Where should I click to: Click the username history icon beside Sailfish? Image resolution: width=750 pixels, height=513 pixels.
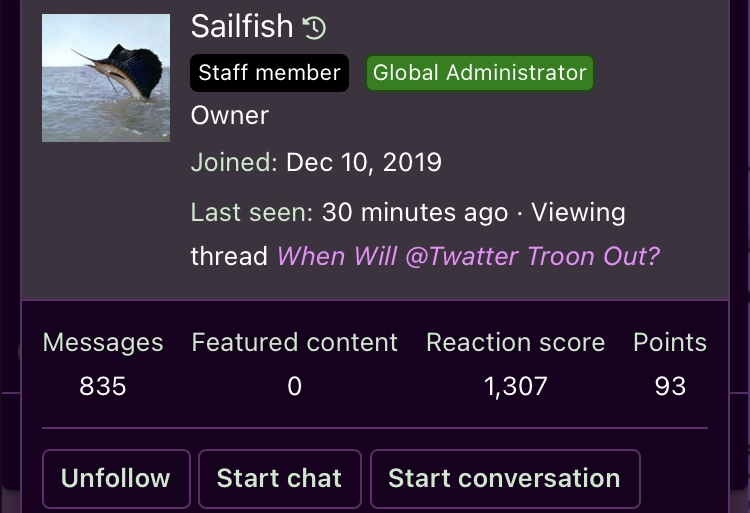pos(314,27)
